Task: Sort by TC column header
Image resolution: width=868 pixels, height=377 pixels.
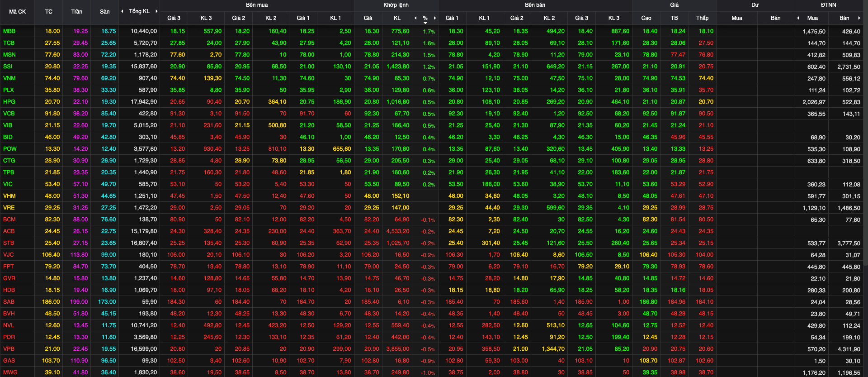Action: tap(49, 12)
